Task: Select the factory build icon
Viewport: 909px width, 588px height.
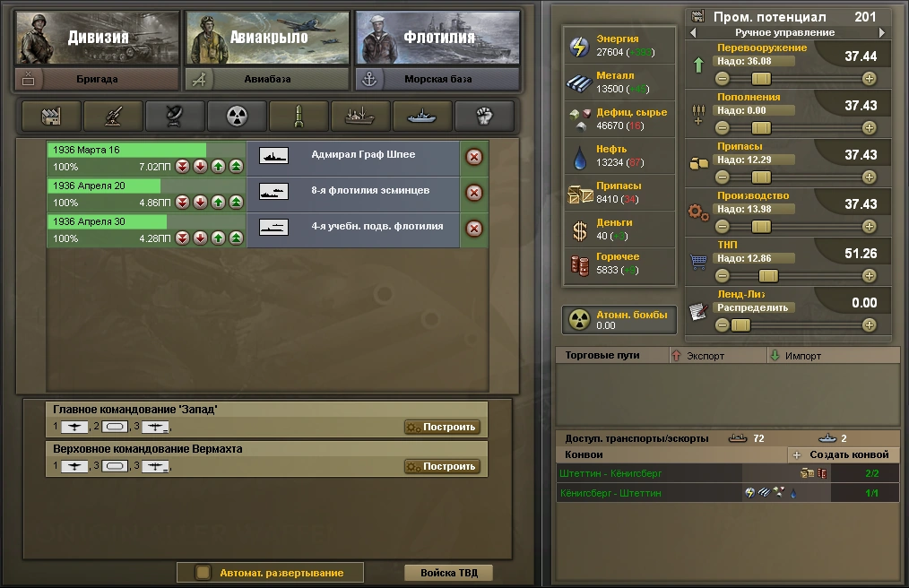Action: pos(51,117)
